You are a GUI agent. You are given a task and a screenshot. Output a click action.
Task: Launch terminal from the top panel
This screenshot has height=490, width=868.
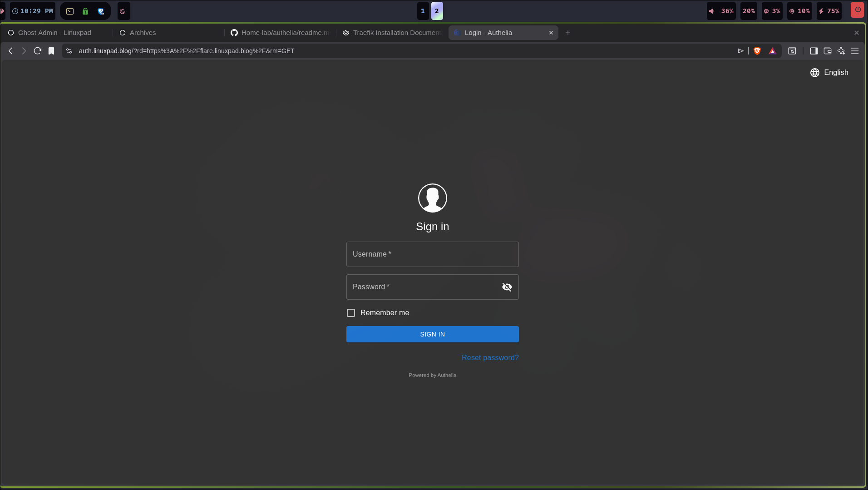[x=70, y=11]
